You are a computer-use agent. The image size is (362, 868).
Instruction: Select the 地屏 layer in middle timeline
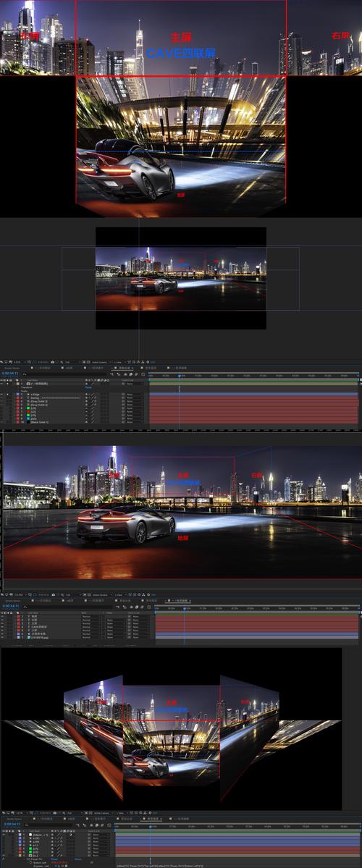34,616
